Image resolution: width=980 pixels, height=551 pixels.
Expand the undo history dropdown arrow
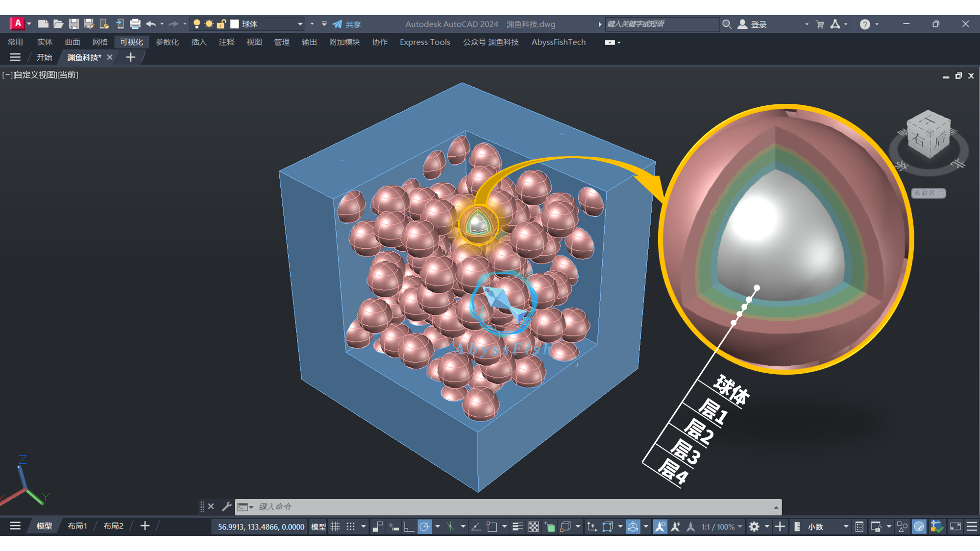[162, 24]
